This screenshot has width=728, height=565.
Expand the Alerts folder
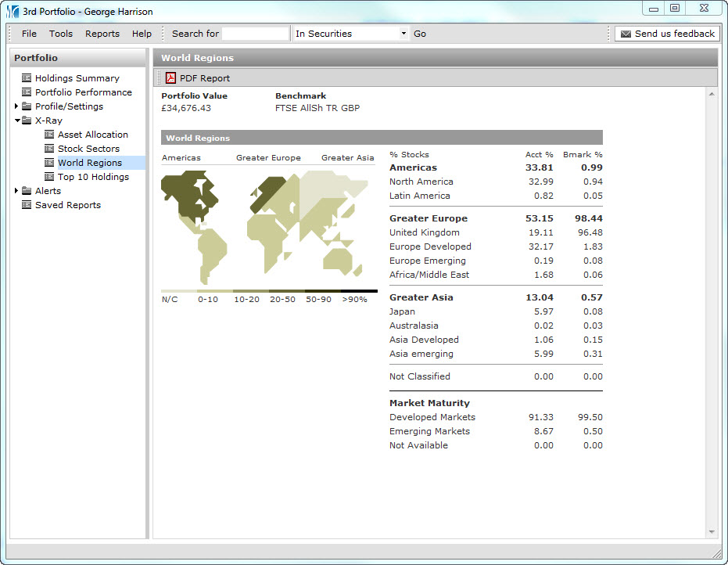tap(16, 191)
